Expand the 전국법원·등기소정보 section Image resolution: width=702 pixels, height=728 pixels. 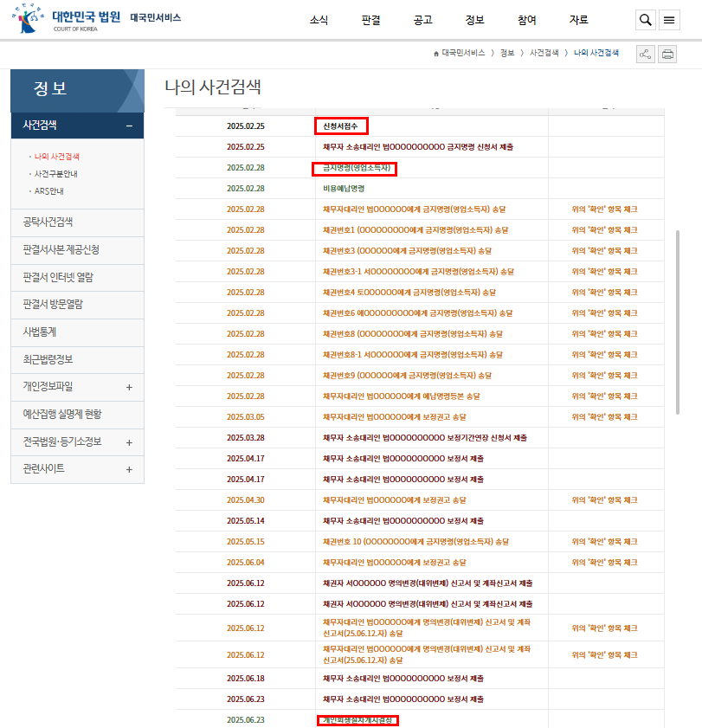click(x=76, y=442)
